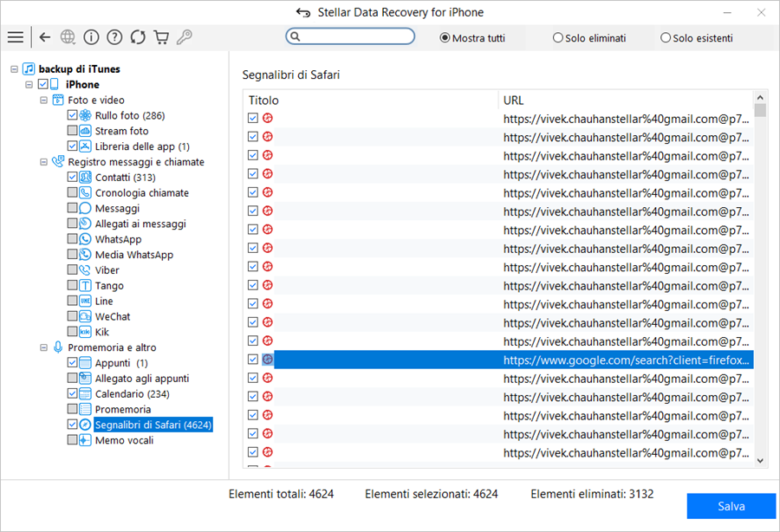Click the Elementi totali: 4624 status text
Screen dimensions: 780x532
click(281, 494)
